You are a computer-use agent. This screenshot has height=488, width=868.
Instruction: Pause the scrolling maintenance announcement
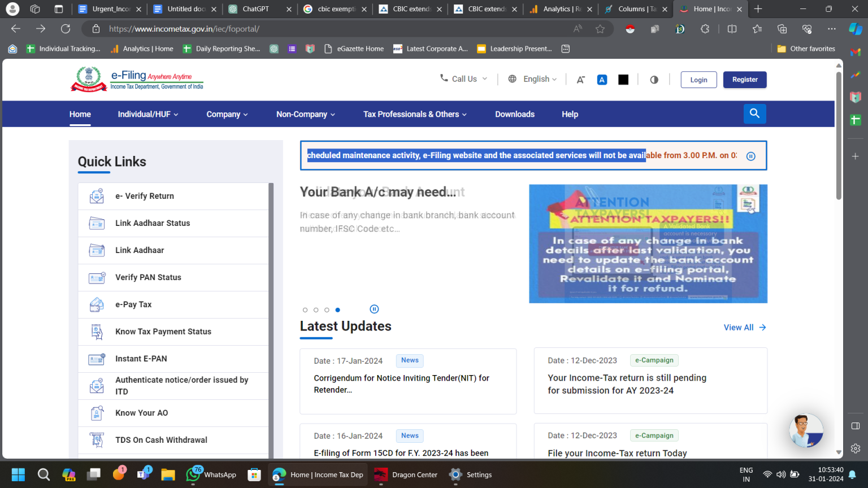[750, 156]
